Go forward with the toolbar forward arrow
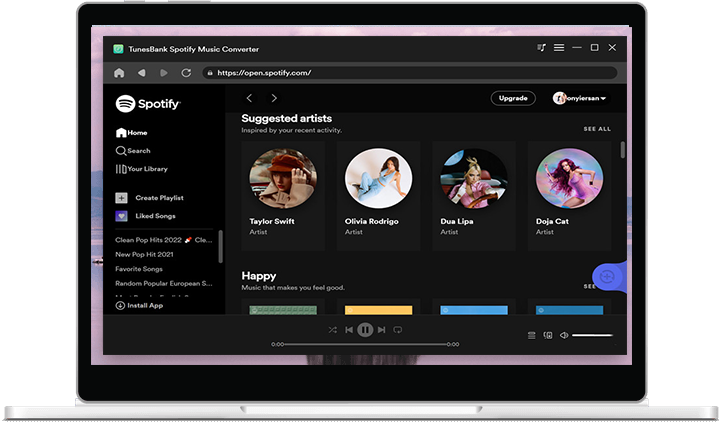The width and height of the screenshot is (722, 423). click(x=163, y=73)
